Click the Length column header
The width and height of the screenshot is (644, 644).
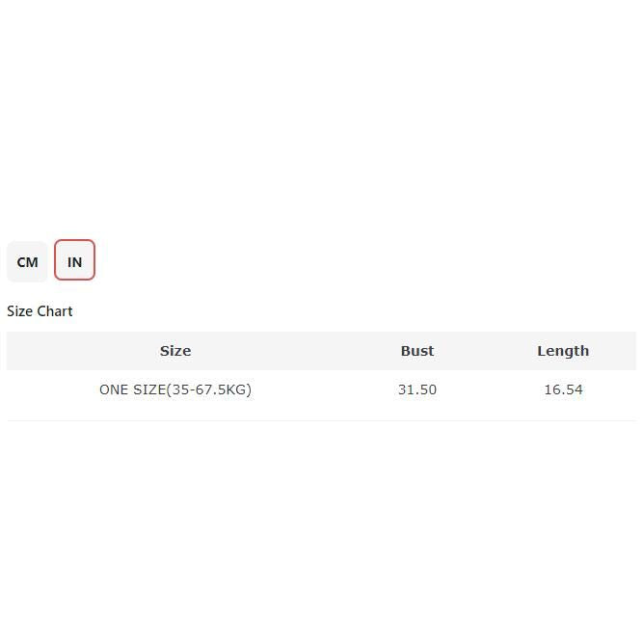[563, 351]
